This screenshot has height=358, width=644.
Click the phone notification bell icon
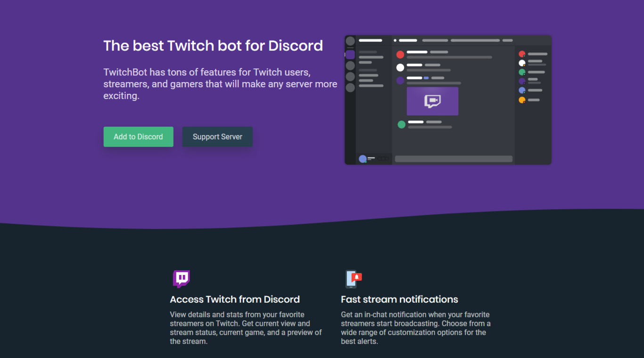click(354, 279)
